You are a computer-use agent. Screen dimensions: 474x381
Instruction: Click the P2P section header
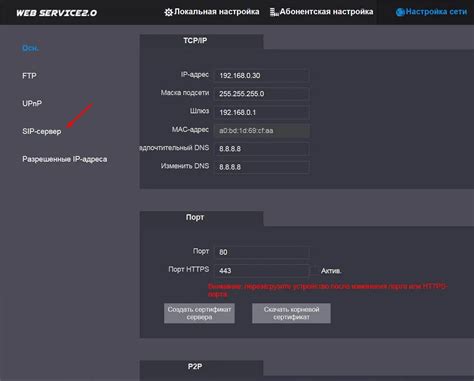coord(201,367)
